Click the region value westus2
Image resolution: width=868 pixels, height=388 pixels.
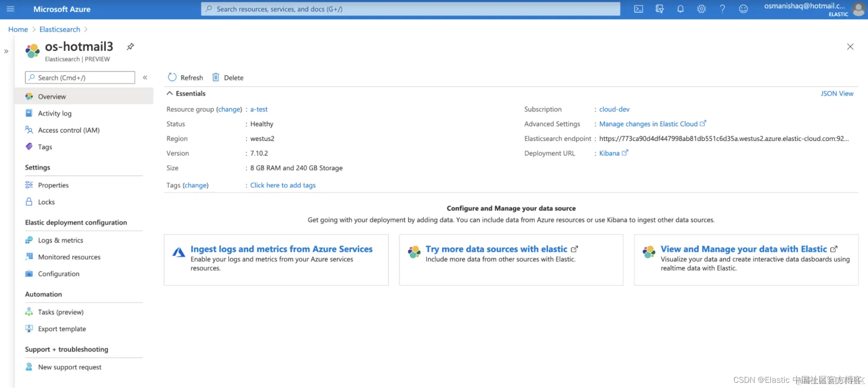262,139
